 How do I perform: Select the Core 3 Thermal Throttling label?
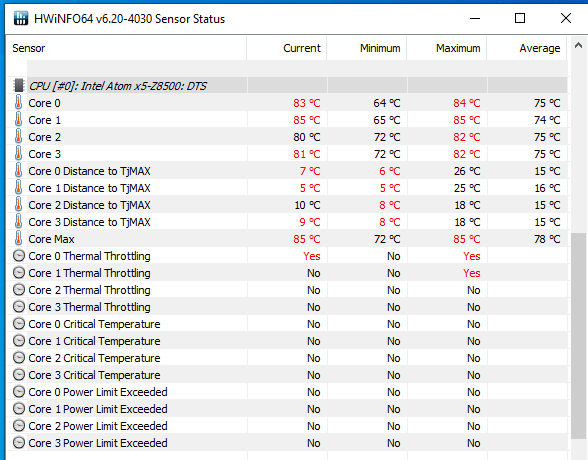[89, 307]
